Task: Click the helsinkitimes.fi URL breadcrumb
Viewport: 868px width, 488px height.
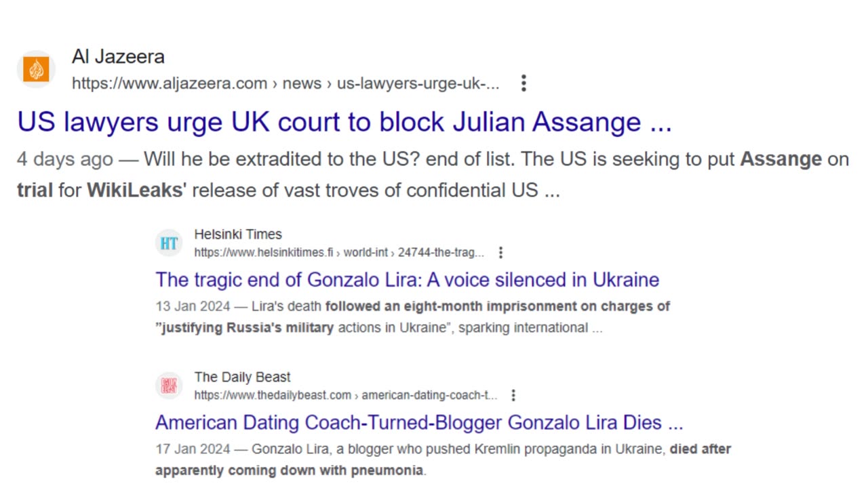Action: pos(339,252)
